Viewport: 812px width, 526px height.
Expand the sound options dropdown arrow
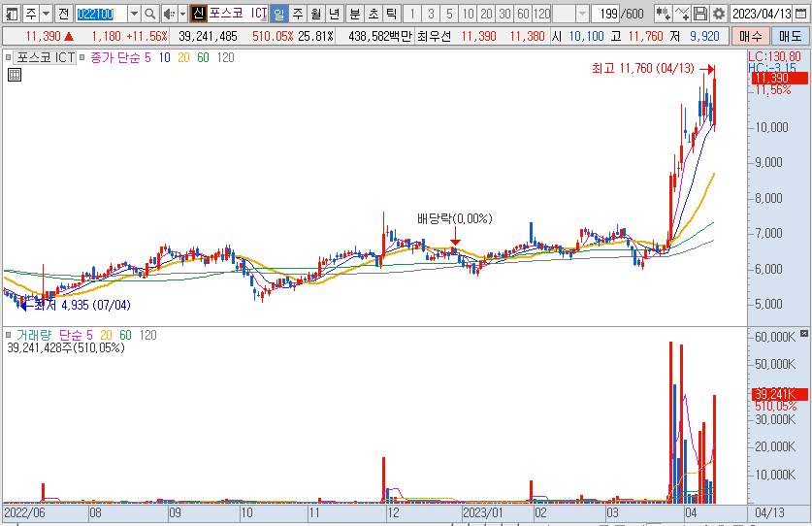[182, 14]
